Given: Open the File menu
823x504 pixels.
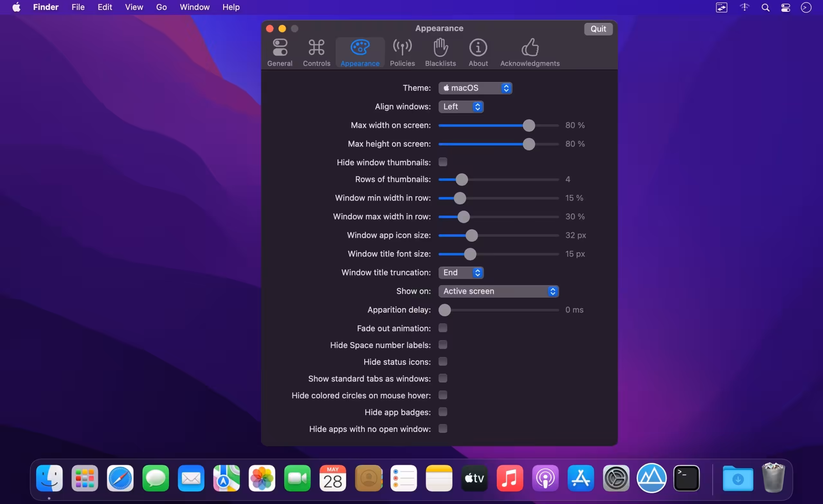Looking at the screenshot, I should coord(78,7).
